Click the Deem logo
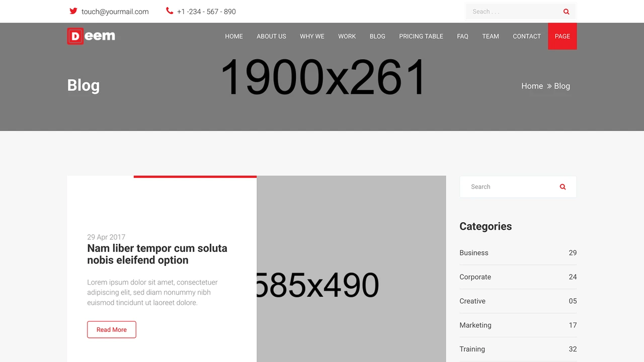Image resolution: width=644 pixels, height=362 pixels. coord(91,36)
